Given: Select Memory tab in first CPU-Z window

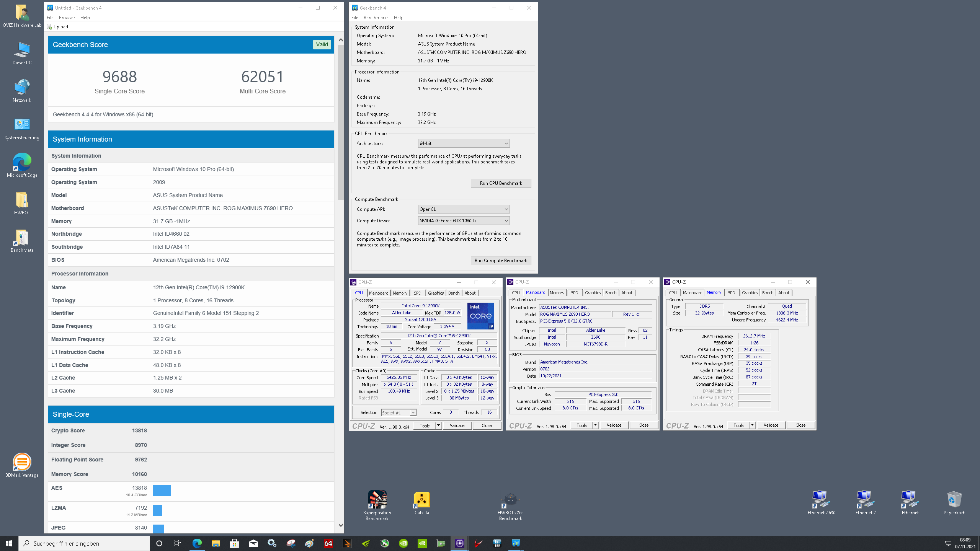Looking at the screenshot, I should pyautogui.click(x=400, y=293).
